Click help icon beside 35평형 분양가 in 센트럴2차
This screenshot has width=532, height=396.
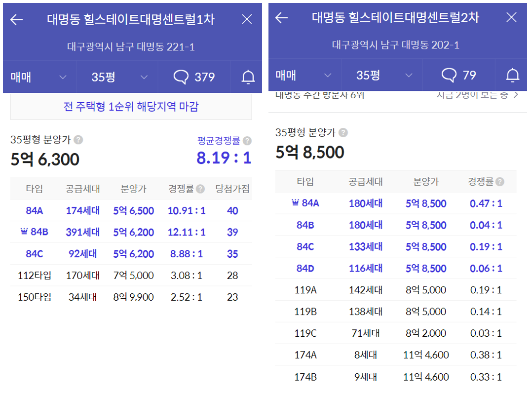tap(343, 132)
